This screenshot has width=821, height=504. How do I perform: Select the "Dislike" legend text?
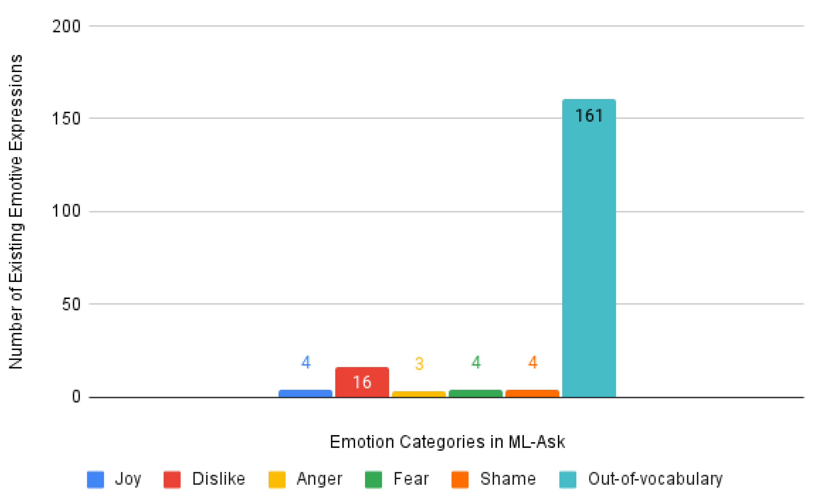tap(219, 479)
